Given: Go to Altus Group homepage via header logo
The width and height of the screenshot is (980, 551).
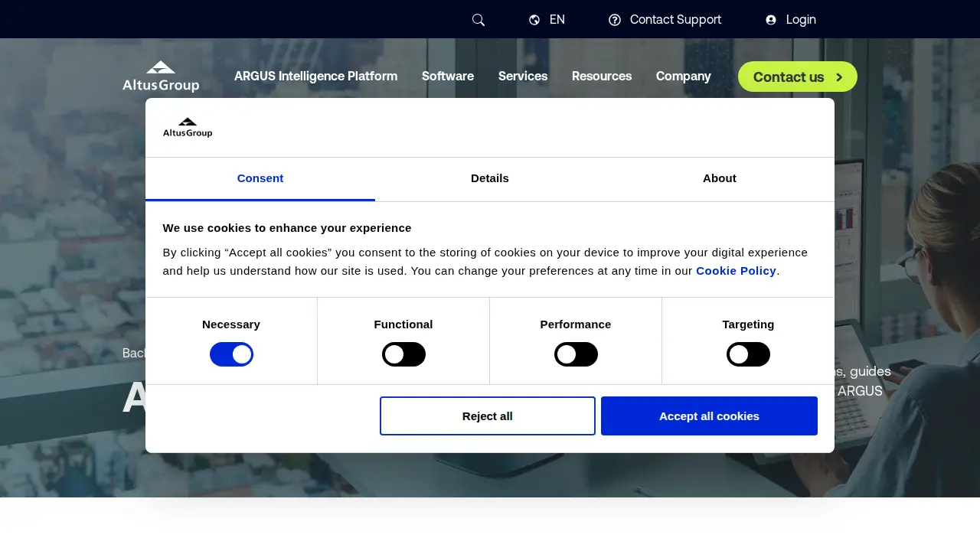Looking at the screenshot, I should pyautogui.click(x=161, y=77).
